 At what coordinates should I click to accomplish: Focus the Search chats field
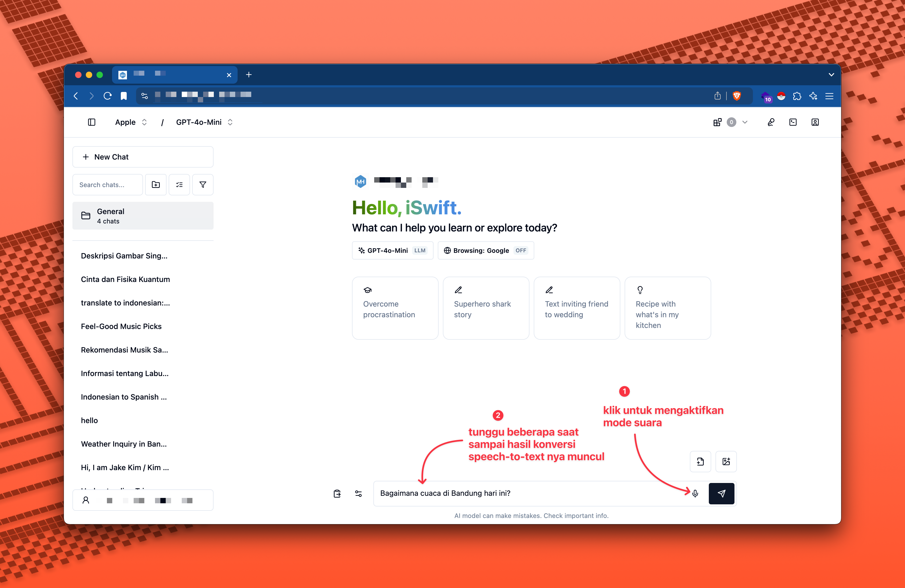coord(108,184)
